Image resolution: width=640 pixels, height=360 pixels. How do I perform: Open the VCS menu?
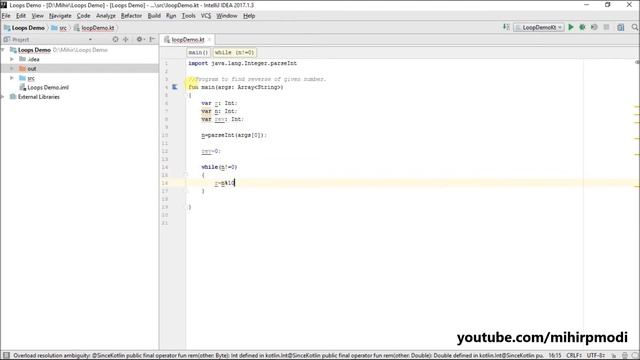click(x=206, y=16)
